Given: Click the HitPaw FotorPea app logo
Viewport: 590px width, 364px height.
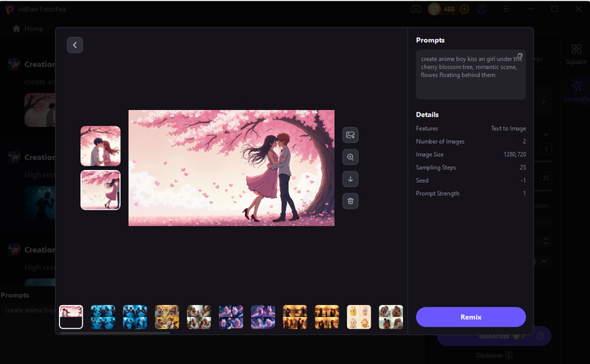Looking at the screenshot, I should pos(10,9).
